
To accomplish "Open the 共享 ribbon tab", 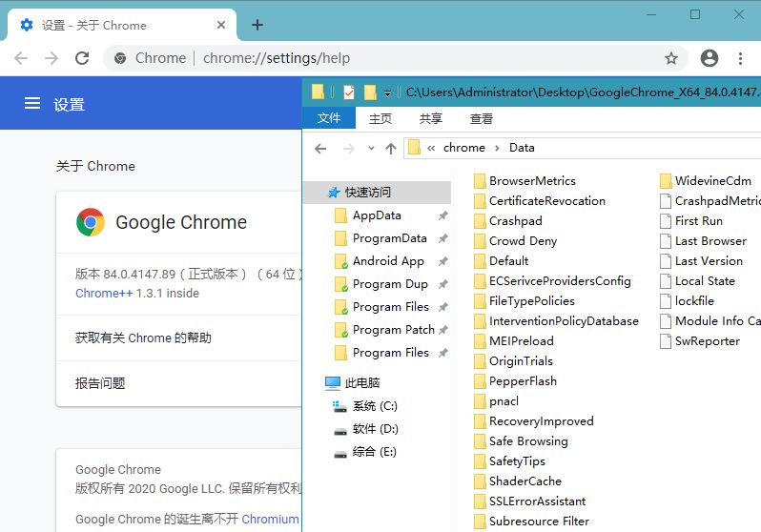I will coord(430,118).
